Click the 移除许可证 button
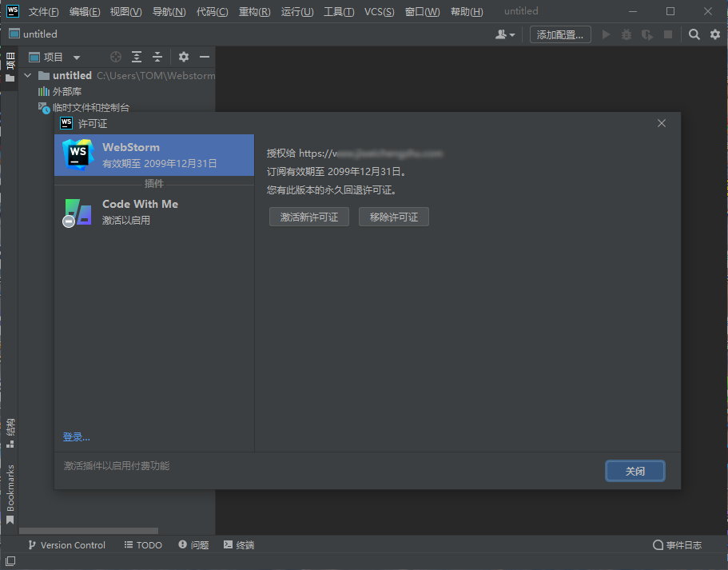 click(x=394, y=217)
